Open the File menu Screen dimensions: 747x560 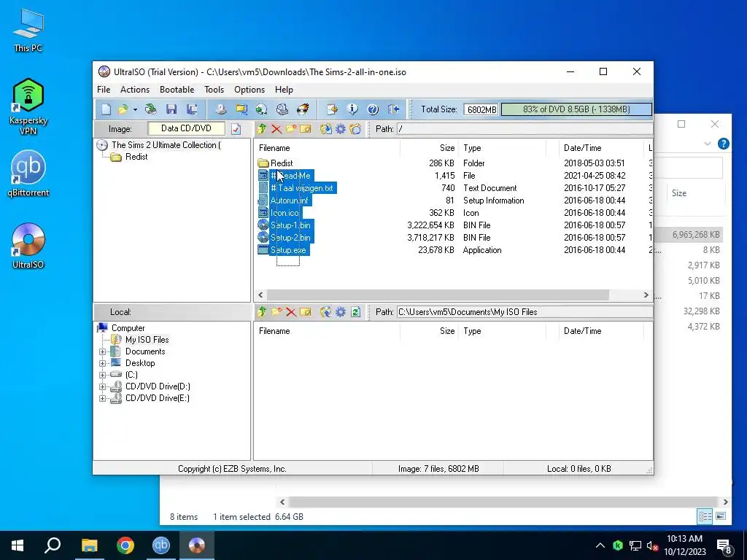click(x=104, y=90)
